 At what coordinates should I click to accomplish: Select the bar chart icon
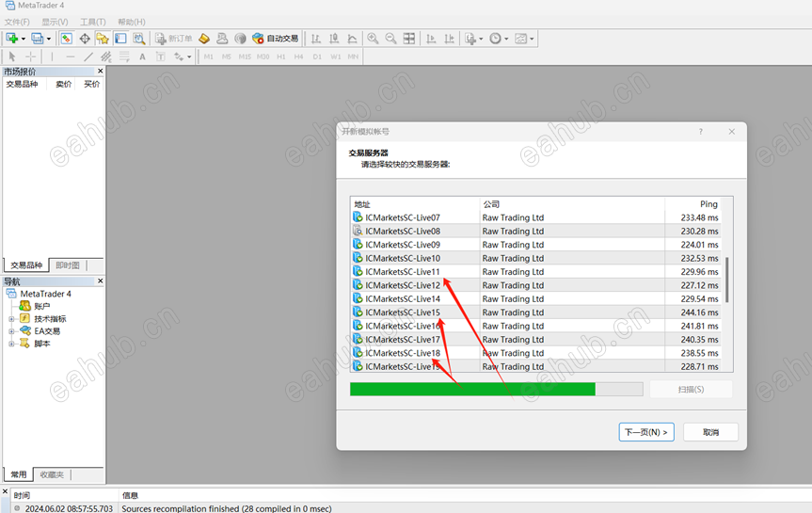pos(316,39)
